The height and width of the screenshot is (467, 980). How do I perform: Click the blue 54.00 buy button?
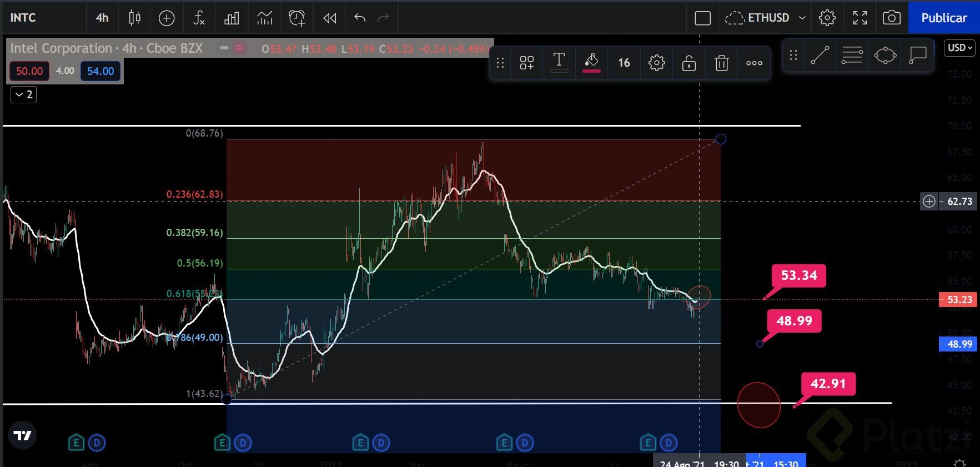100,71
